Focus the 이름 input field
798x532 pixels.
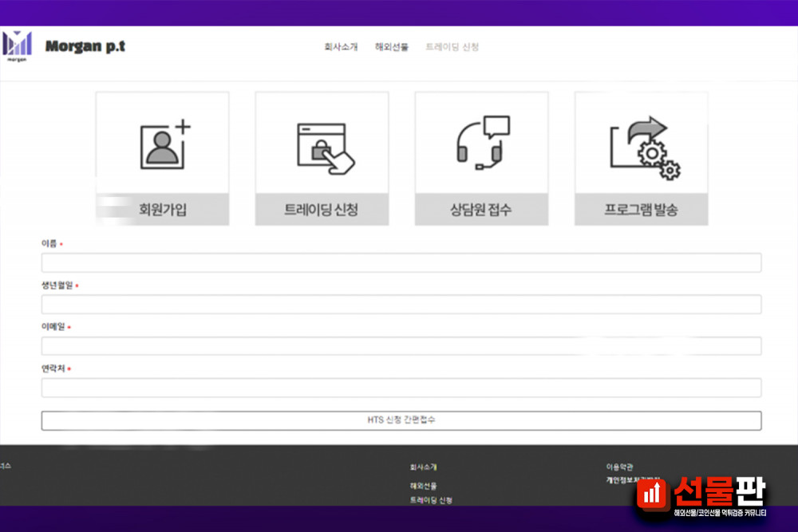click(x=401, y=262)
